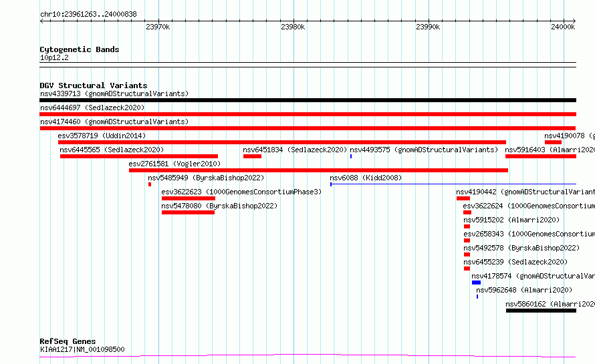Viewport: 595px width, 364px height.
Task: Click the nsv5915202 small red bar
Action: pos(467,226)
